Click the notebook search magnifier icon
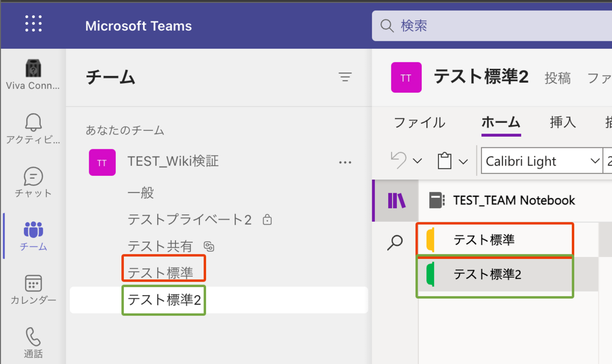The height and width of the screenshot is (364, 612). coord(395,242)
